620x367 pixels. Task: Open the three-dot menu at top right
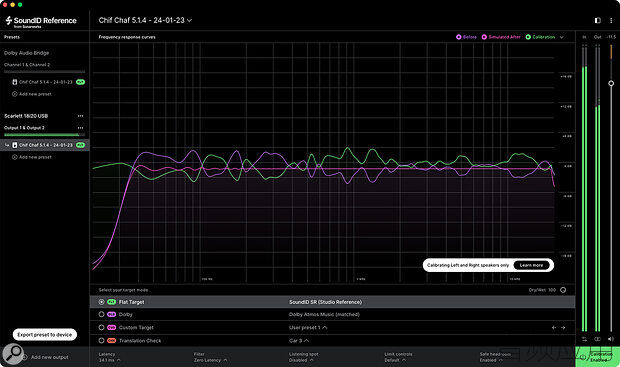coord(611,20)
